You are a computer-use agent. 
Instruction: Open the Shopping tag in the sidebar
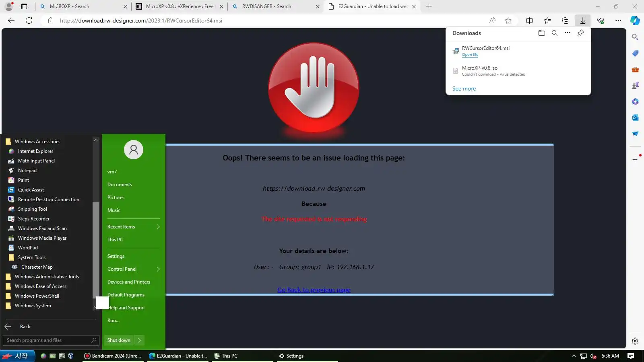click(635, 53)
